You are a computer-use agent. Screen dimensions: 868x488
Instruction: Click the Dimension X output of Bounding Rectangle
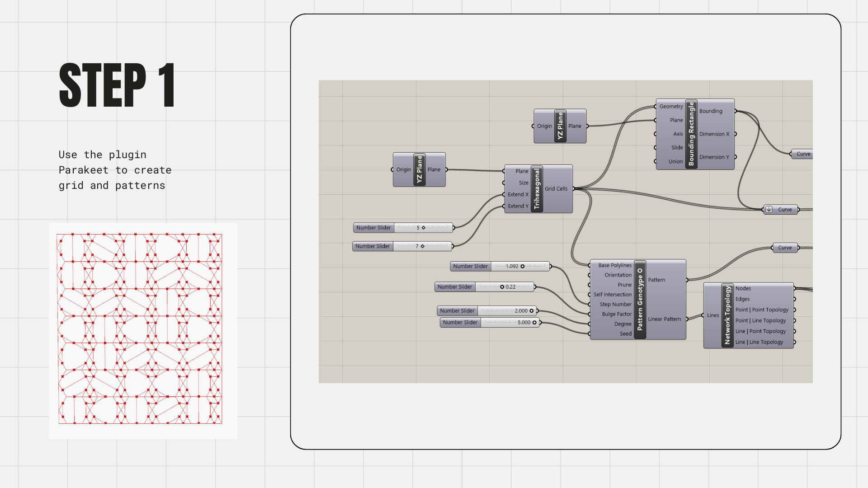pyautogui.click(x=714, y=134)
